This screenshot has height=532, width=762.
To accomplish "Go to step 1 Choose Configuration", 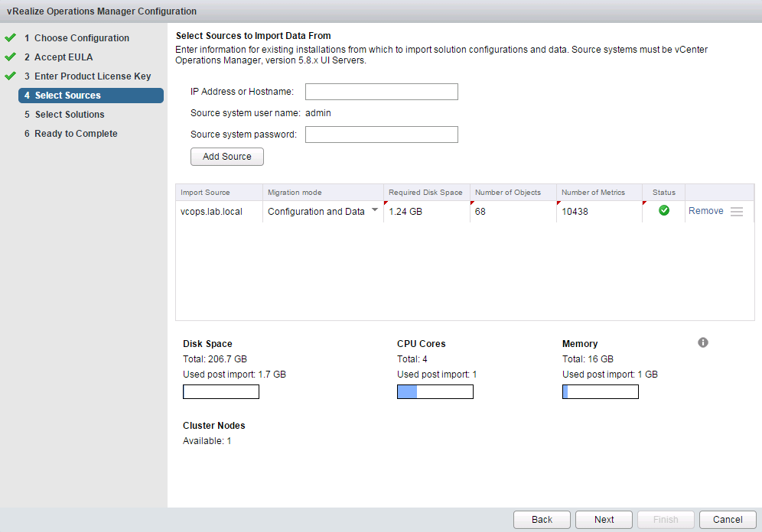I will coord(81,38).
